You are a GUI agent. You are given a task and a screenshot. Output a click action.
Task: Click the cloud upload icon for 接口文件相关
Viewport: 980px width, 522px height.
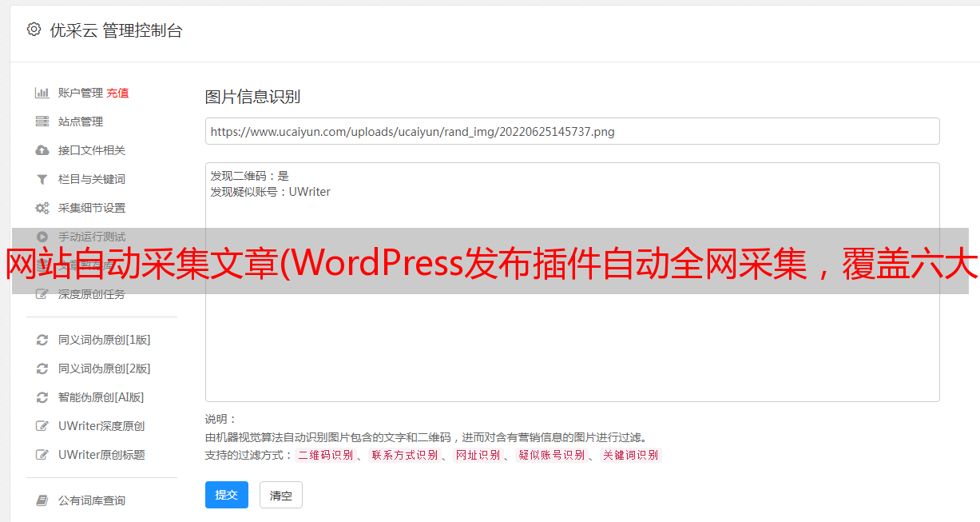click(42, 150)
